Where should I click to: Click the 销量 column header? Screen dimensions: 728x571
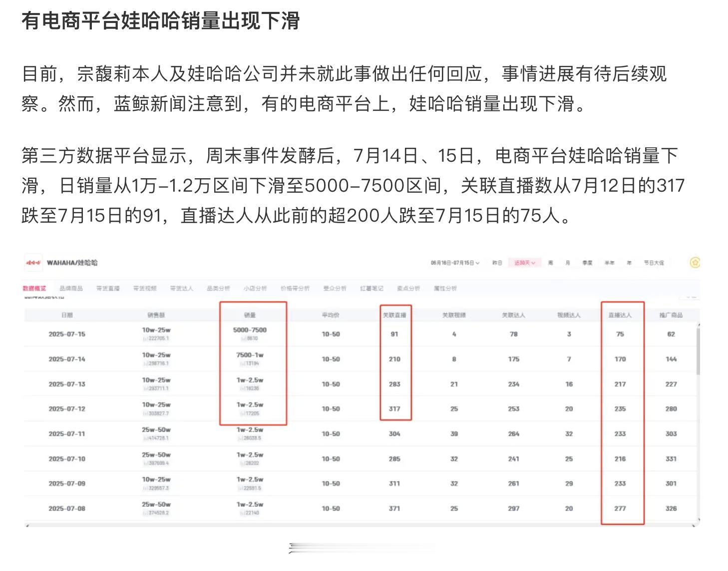coord(250,315)
